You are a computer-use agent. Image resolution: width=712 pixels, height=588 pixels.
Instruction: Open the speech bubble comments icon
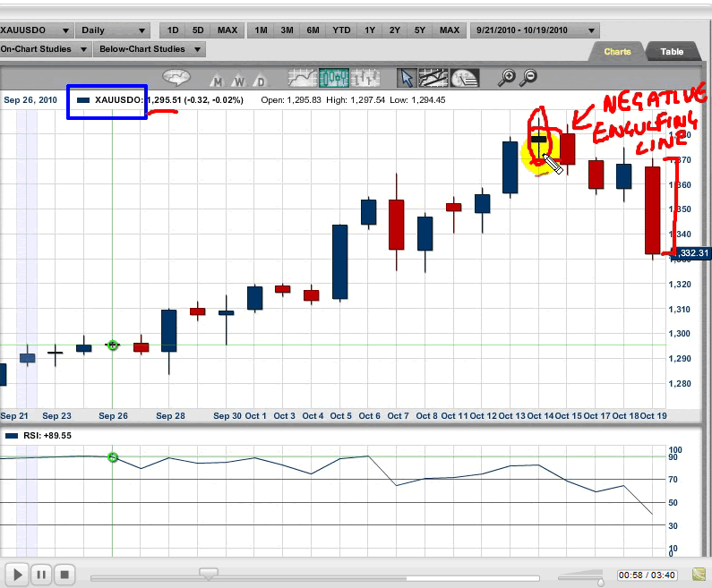pos(177,78)
